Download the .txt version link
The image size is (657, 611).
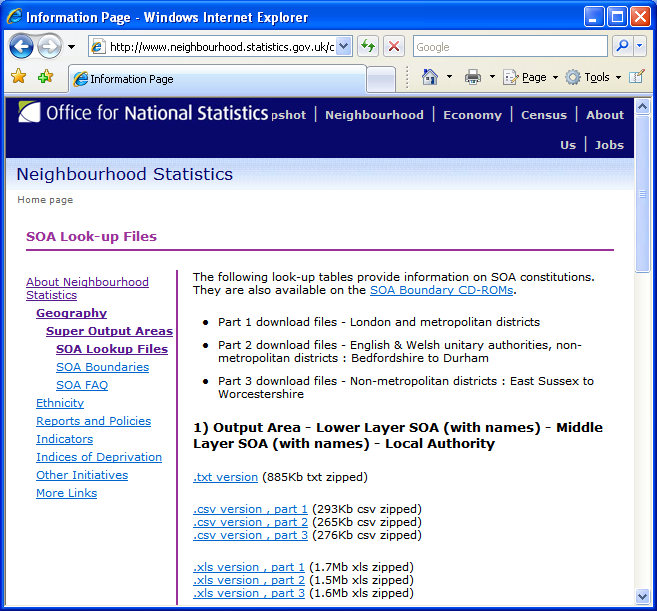click(x=225, y=477)
